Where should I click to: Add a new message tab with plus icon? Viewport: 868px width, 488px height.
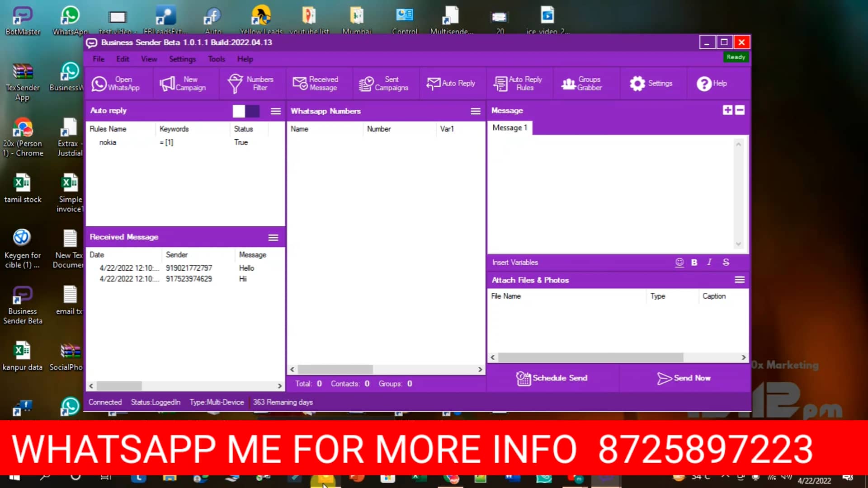pos(727,110)
